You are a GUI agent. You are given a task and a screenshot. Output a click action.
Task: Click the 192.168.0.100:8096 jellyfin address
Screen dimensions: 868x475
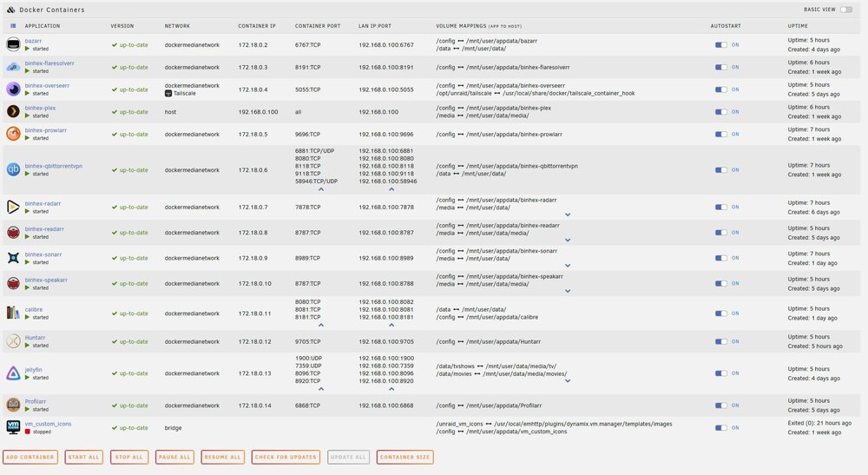[386, 373]
